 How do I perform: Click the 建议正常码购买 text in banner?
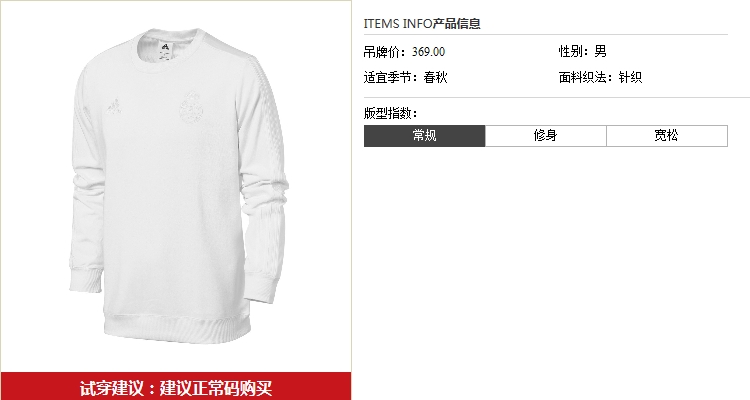tap(216, 388)
